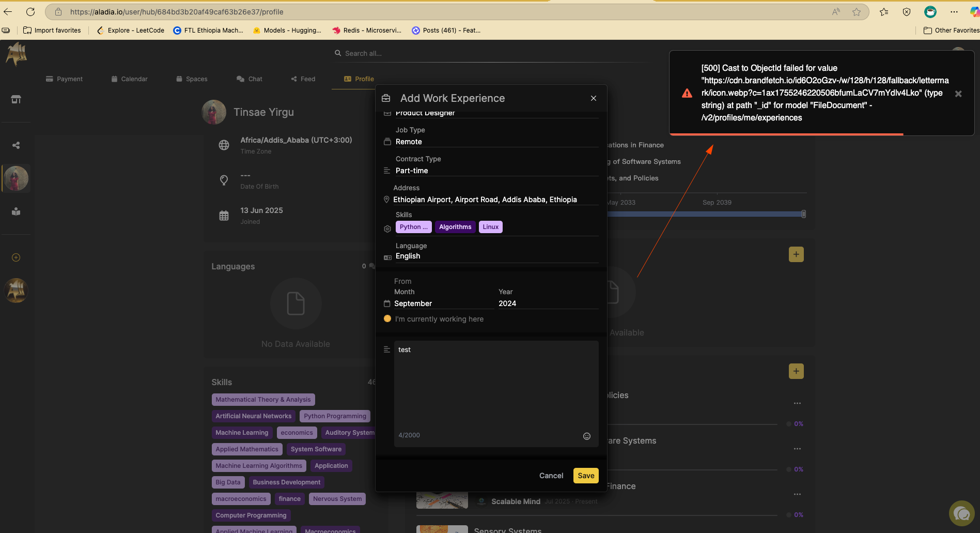Image resolution: width=980 pixels, height=533 pixels.
Task: Click the Algorithms skill chip
Action: [455, 227]
